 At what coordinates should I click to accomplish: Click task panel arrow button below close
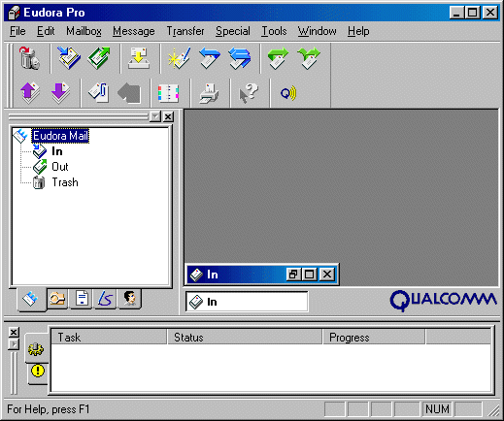pyautogui.click(x=14, y=344)
